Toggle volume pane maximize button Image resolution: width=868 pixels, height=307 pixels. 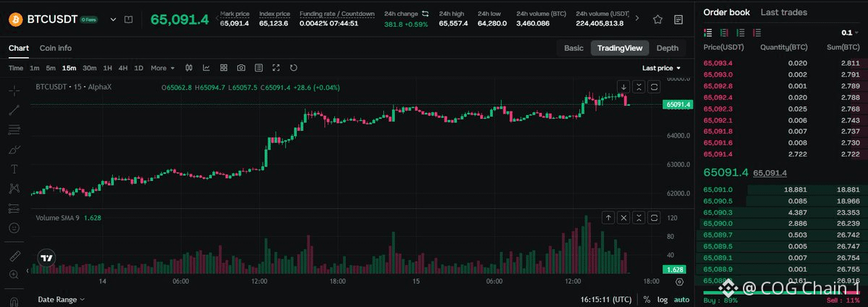point(654,217)
